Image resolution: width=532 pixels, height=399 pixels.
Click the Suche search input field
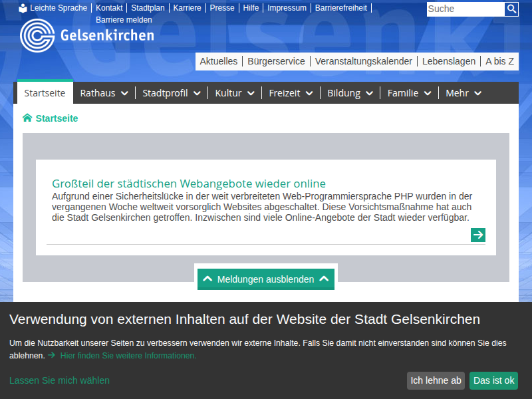465,9
